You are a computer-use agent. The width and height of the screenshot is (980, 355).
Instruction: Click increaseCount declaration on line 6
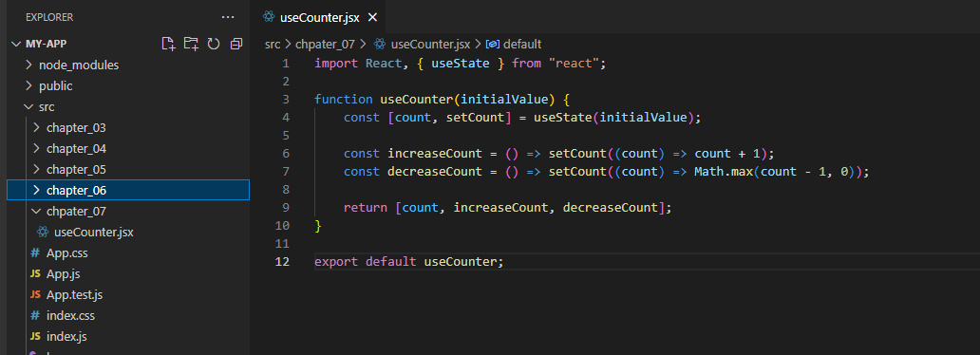tap(434, 153)
